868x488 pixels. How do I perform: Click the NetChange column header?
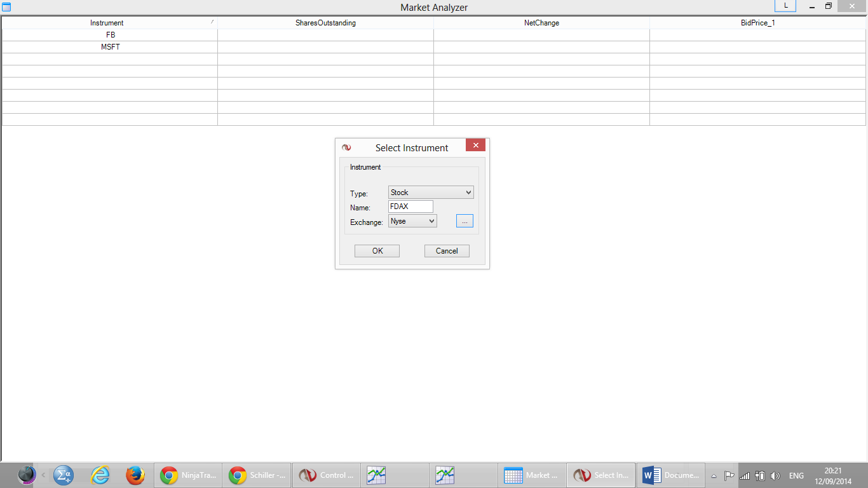tap(541, 23)
